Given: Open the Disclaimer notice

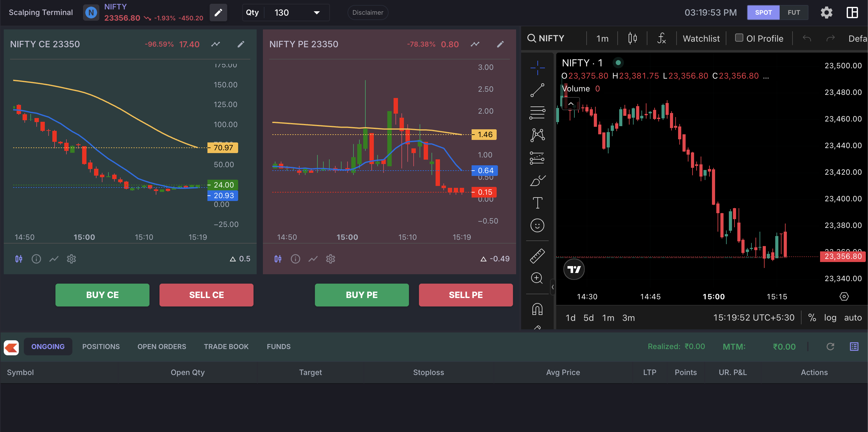Looking at the screenshot, I should tap(368, 13).
